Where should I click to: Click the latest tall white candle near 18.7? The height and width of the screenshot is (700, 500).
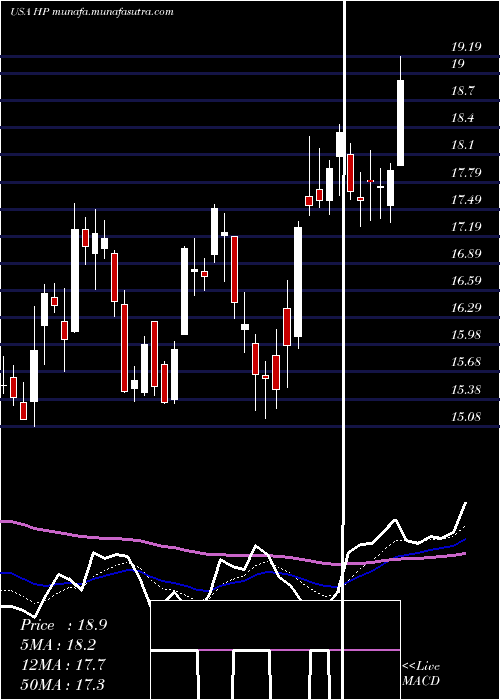[400, 123]
